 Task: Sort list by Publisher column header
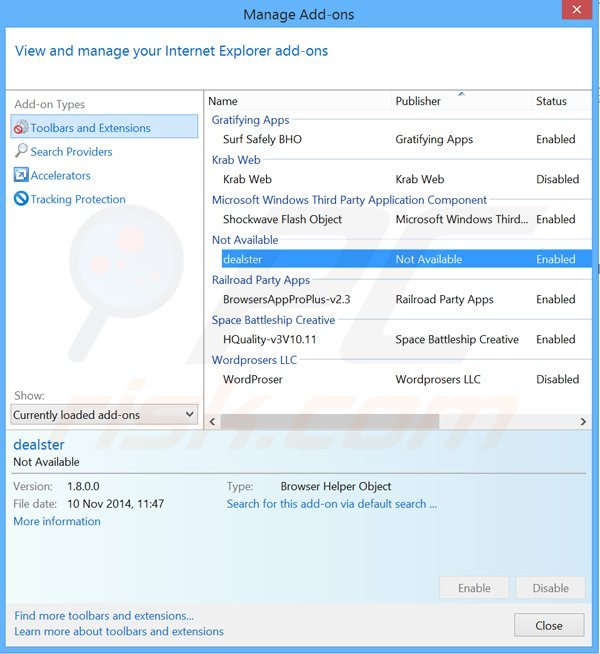pos(462,101)
